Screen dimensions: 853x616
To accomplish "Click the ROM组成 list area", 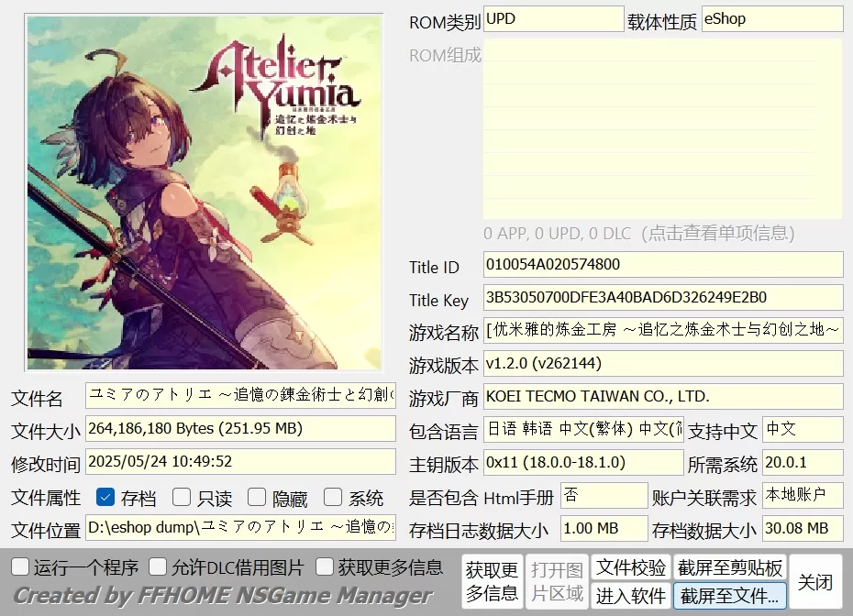I will pyautogui.click(x=662, y=128).
